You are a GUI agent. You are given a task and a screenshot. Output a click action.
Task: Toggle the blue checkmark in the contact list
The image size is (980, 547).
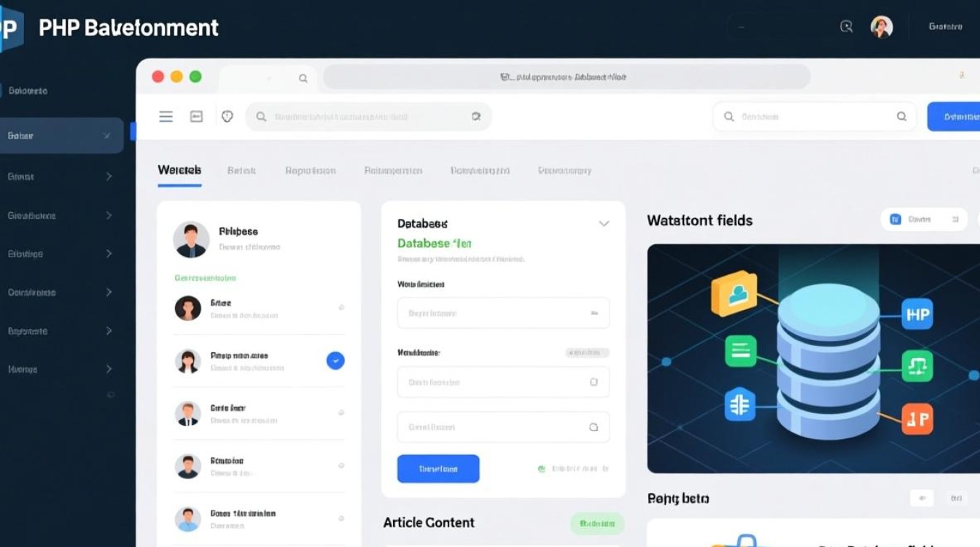[x=335, y=360]
